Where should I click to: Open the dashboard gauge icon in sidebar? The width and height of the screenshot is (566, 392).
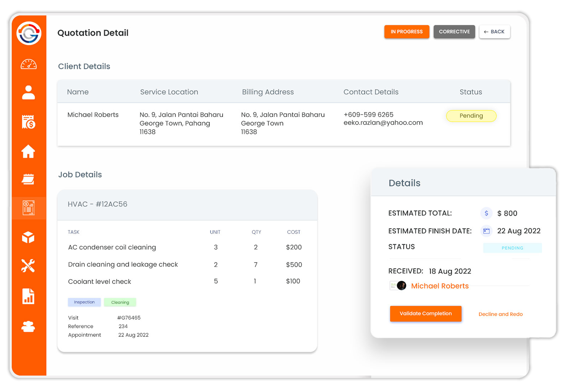pyautogui.click(x=28, y=64)
